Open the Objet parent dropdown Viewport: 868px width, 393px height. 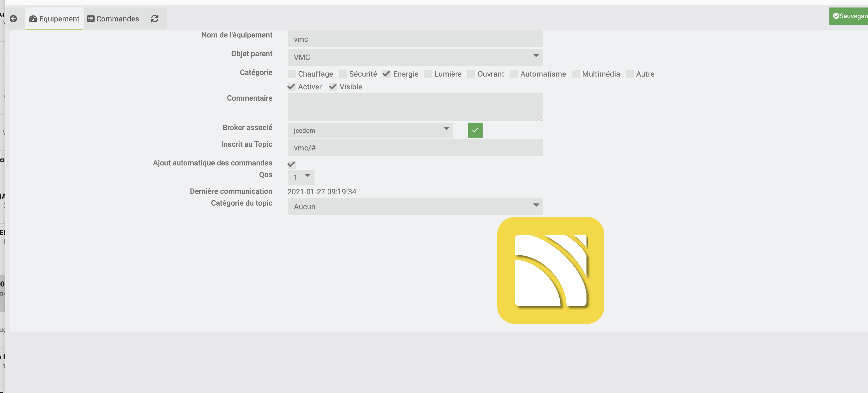click(x=415, y=57)
